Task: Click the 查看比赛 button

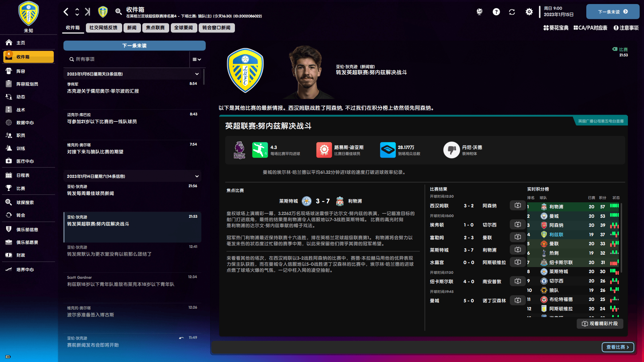Action: coord(618,347)
